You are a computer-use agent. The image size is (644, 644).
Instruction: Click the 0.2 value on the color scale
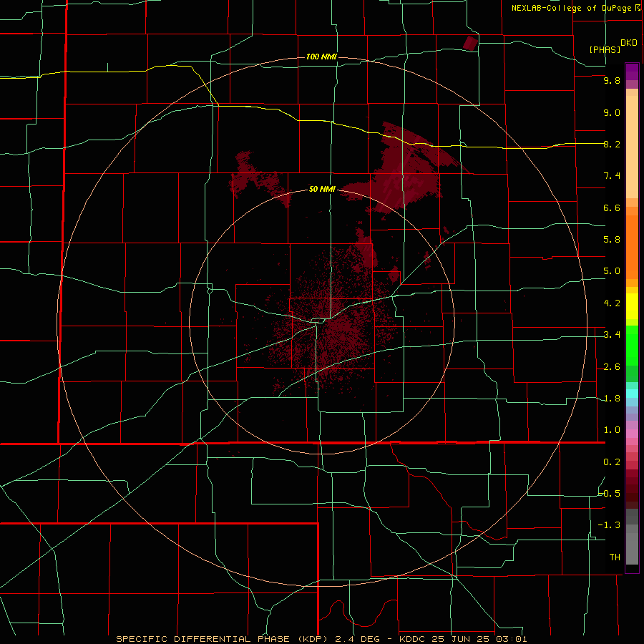pyautogui.click(x=612, y=462)
